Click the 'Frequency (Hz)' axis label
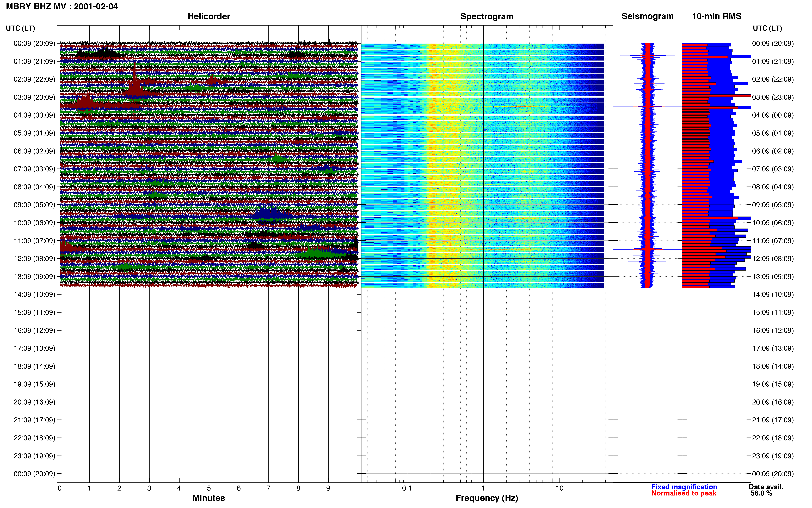 point(487,498)
